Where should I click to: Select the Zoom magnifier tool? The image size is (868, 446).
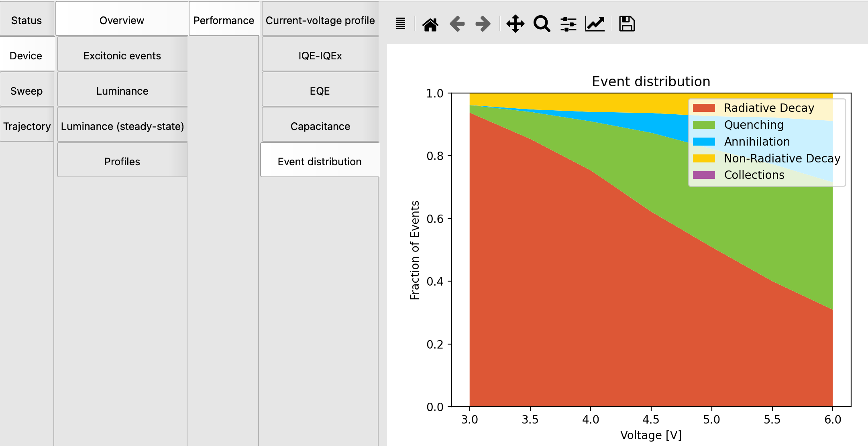pyautogui.click(x=542, y=24)
